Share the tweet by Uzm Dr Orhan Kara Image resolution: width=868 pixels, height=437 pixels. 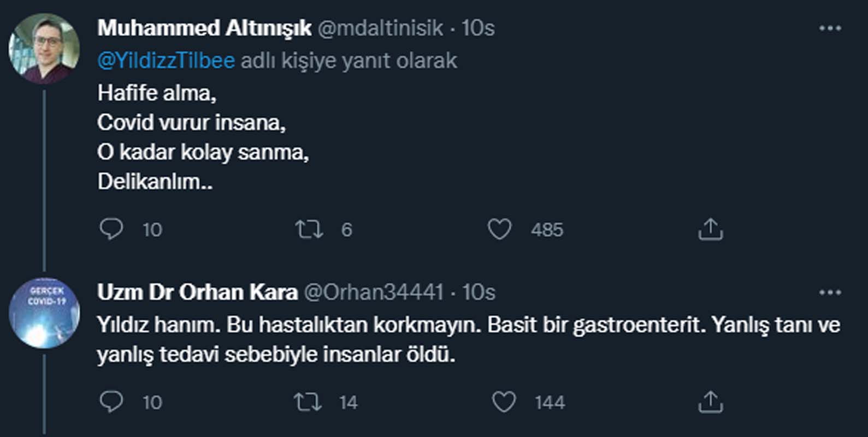pyautogui.click(x=710, y=403)
